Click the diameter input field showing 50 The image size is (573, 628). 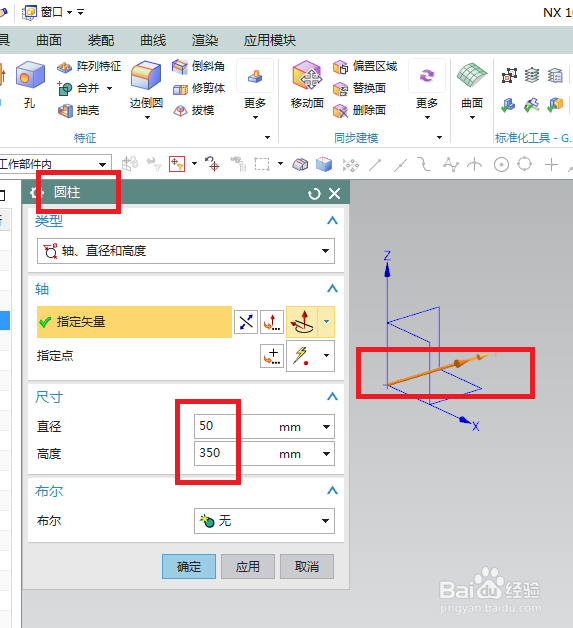[x=234, y=427]
